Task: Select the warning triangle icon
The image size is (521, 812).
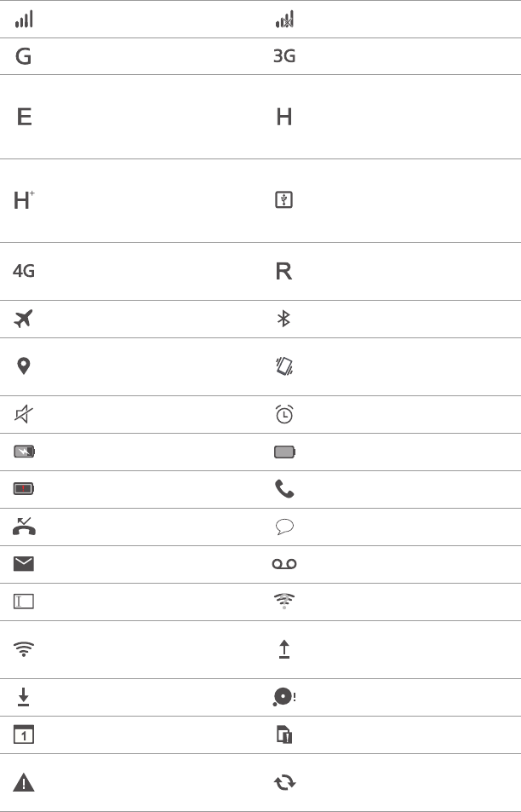Action: pos(24,782)
